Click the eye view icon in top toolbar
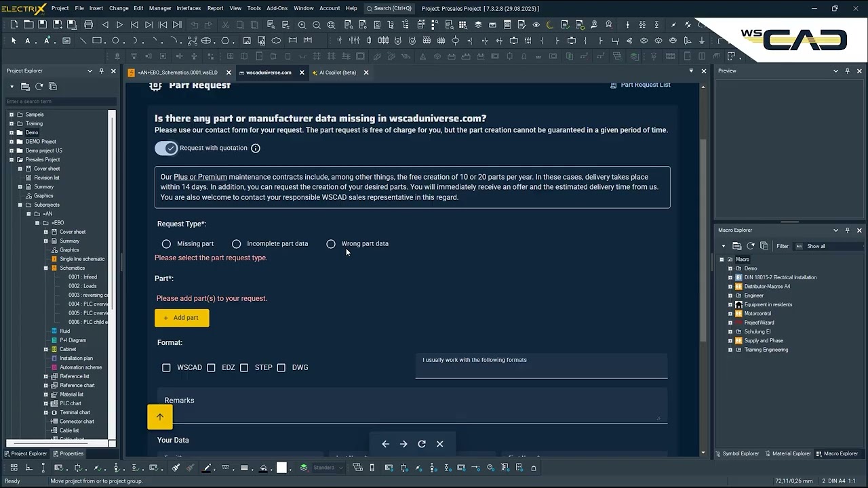This screenshot has height=488, width=868. [x=536, y=24]
